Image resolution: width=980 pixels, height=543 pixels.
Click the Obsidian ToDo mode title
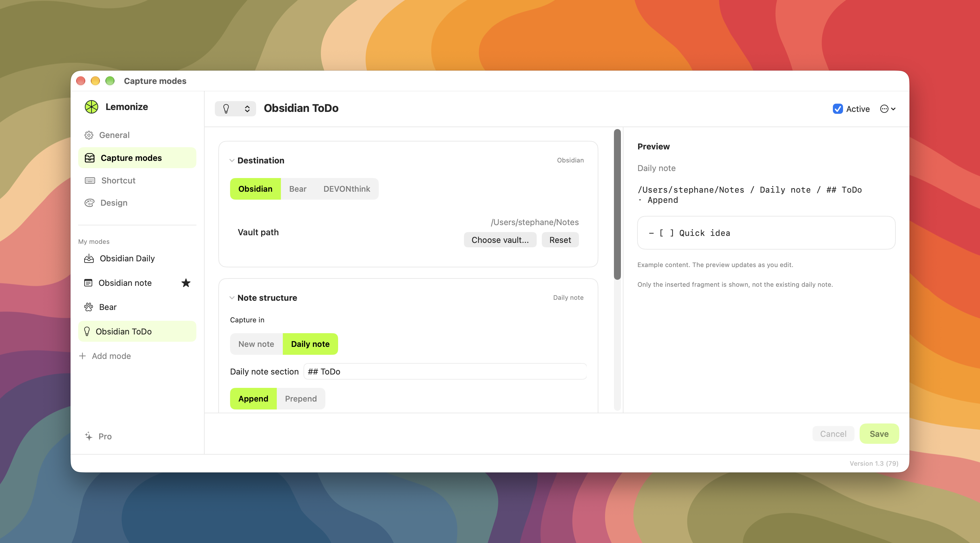(x=301, y=108)
